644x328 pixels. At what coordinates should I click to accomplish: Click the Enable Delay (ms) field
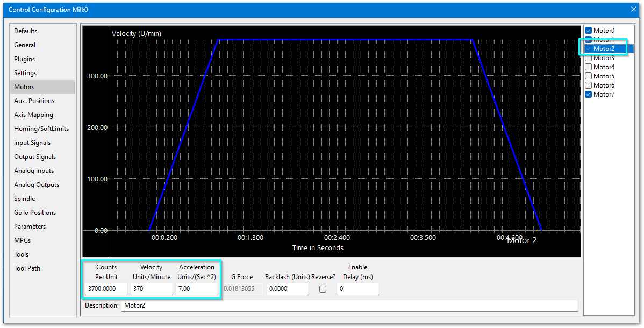coord(357,289)
